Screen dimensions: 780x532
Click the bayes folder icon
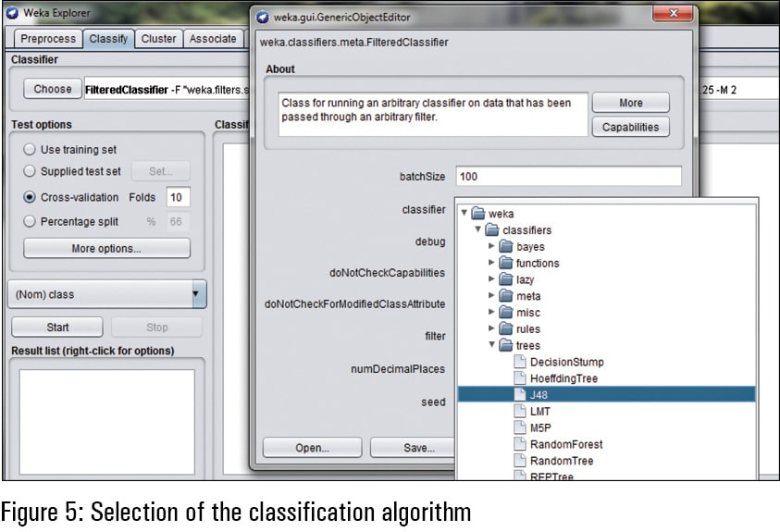[506, 247]
